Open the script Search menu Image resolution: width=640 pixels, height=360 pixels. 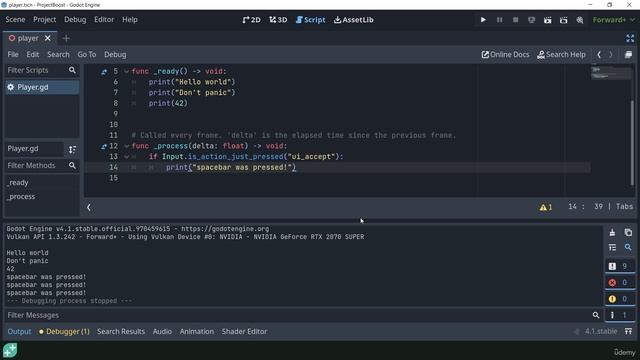(x=58, y=54)
